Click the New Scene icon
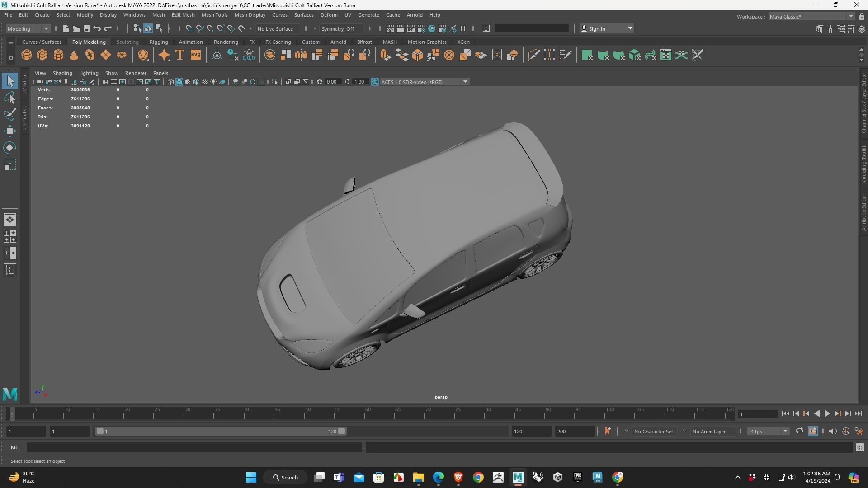The image size is (868, 488). pos(66,28)
